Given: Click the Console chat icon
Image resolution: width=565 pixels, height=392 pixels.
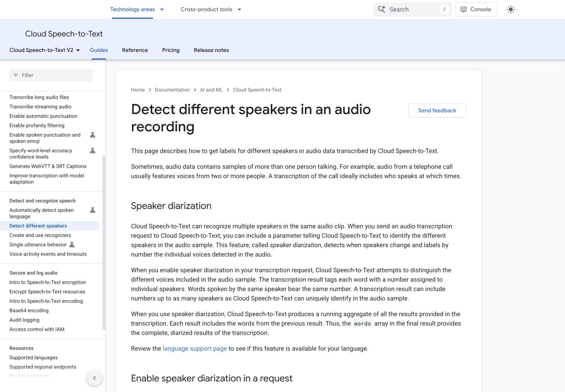Looking at the screenshot, I should [x=464, y=9].
